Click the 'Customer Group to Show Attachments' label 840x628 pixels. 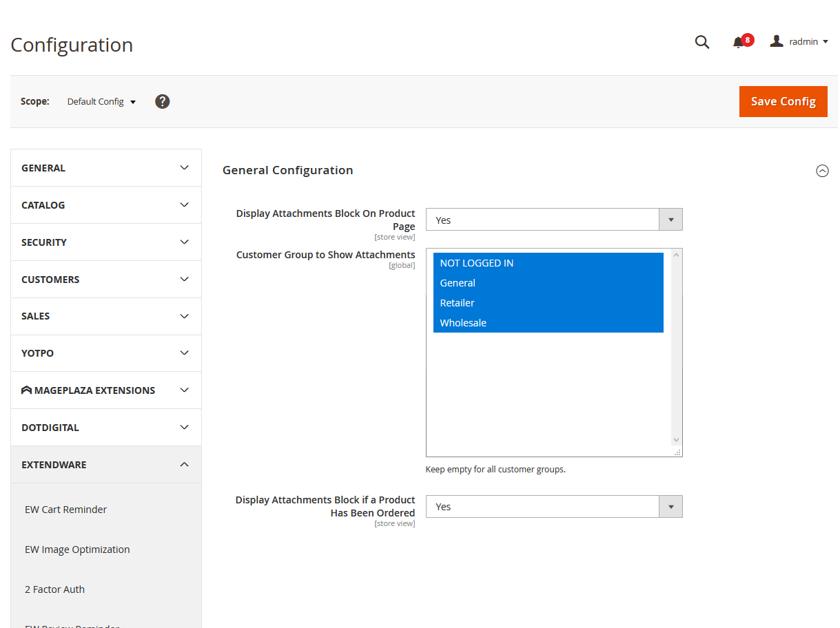tap(325, 255)
